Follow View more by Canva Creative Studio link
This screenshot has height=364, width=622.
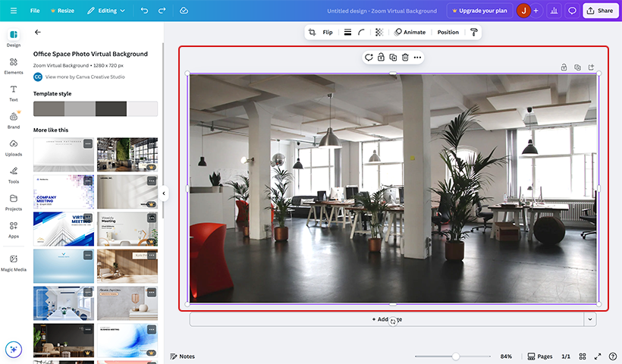pyautogui.click(x=85, y=77)
